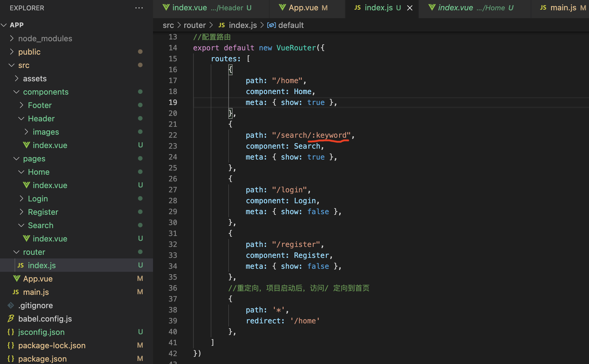
Task: Click the JS icon of main.js file
Action: [x=15, y=292]
